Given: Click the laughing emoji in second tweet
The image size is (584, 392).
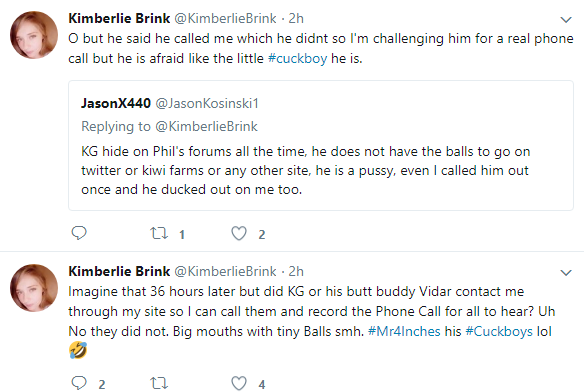Looking at the screenshot, I should [78, 350].
